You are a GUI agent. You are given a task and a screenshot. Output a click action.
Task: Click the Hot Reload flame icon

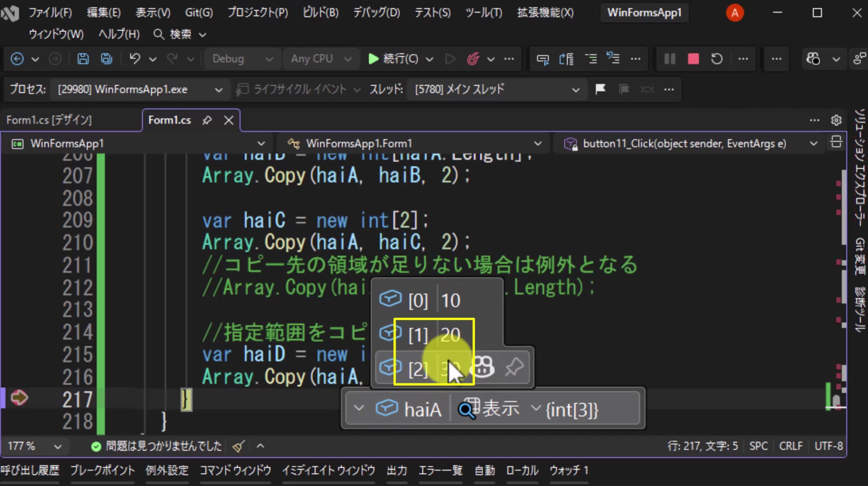pos(473,59)
